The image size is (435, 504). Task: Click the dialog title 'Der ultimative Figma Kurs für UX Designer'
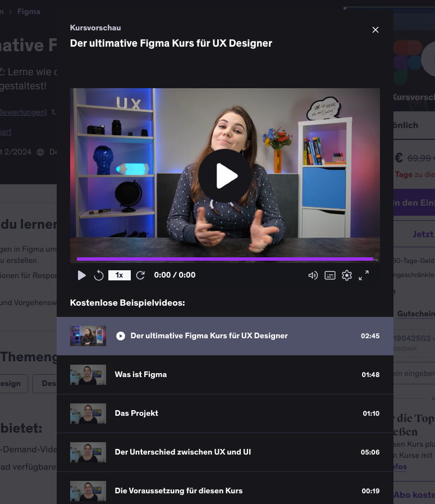click(x=171, y=43)
